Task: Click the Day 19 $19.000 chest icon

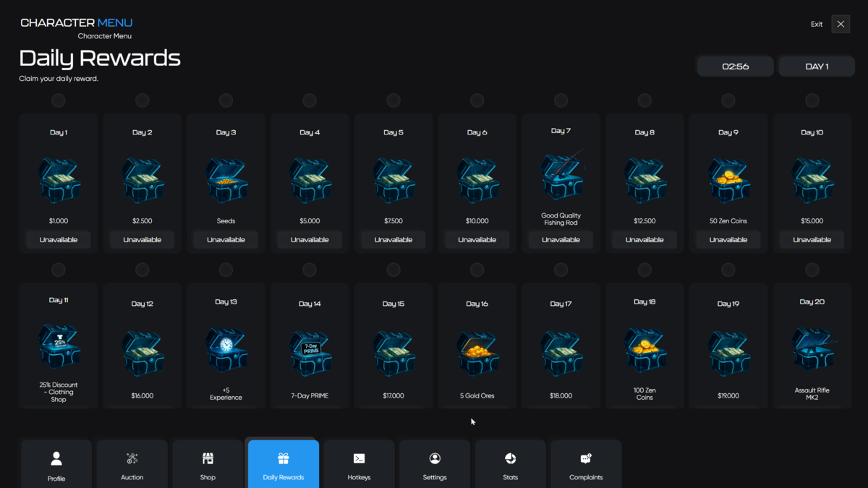Action: (x=728, y=353)
